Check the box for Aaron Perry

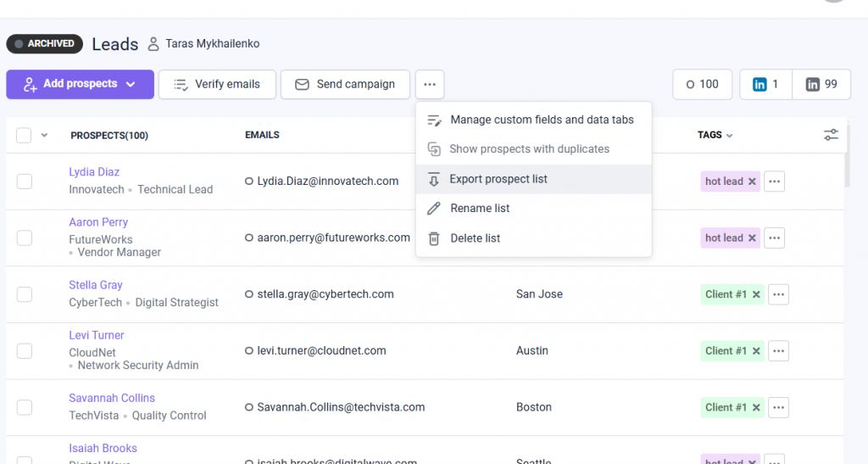(x=25, y=238)
